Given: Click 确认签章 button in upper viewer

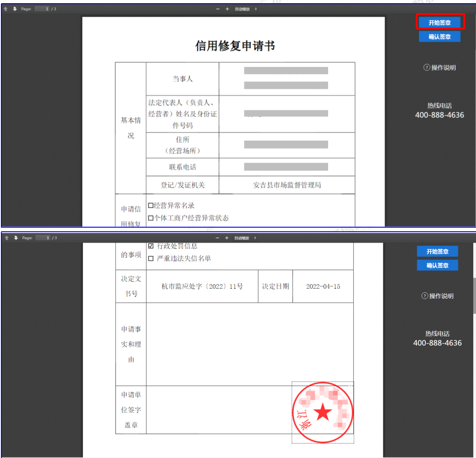Looking at the screenshot, I should tap(439, 37).
